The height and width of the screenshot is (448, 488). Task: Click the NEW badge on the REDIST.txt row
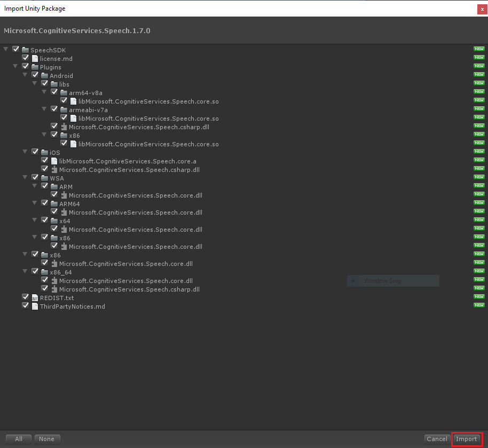coord(479,296)
